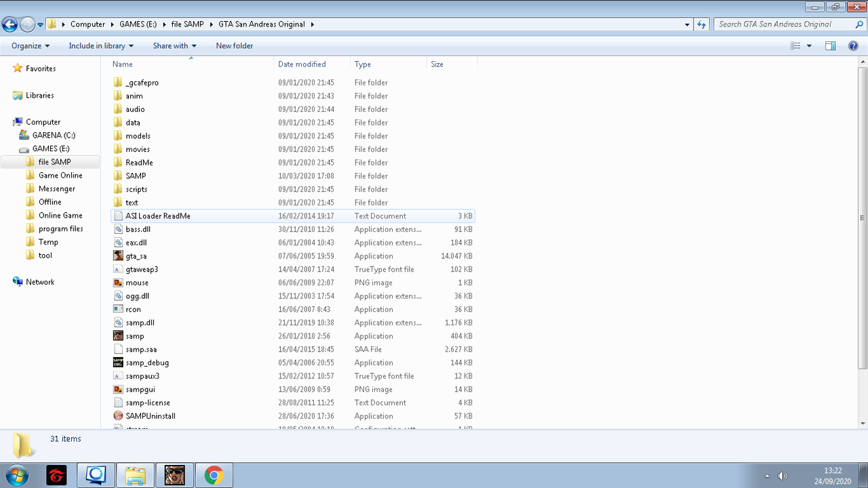Select GARENA (C:) drive in the tree

54,136
